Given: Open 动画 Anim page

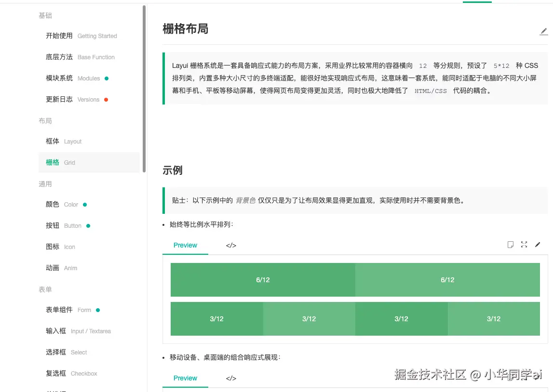Looking at the screenshot, I should [x=61, y=268].
